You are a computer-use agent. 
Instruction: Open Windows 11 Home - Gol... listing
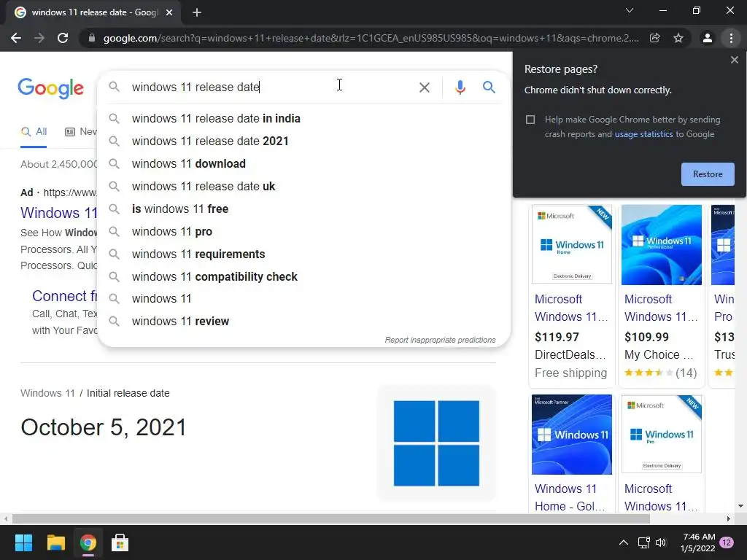[570, 497]
